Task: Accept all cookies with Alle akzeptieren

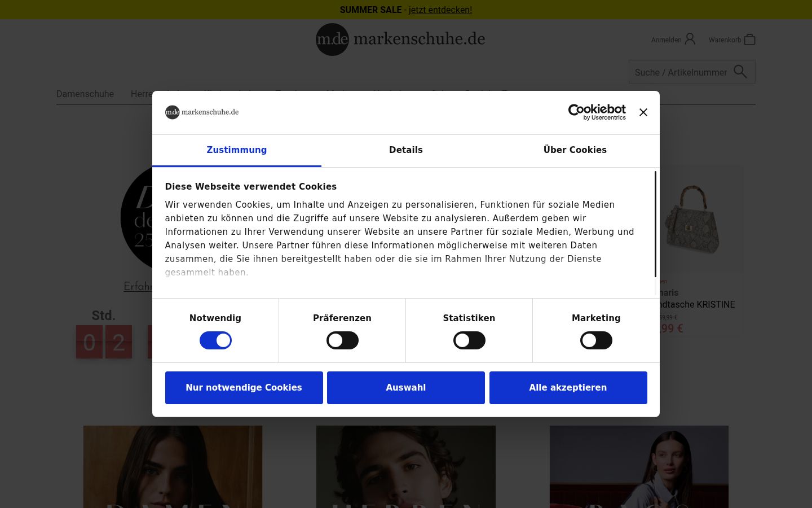Action: tap(568, 388)
